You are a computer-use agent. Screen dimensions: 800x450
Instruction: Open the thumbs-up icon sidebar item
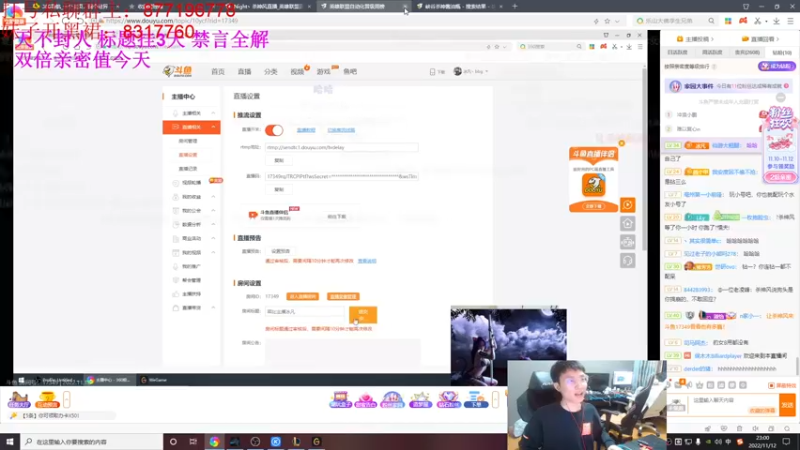(191, 294)
